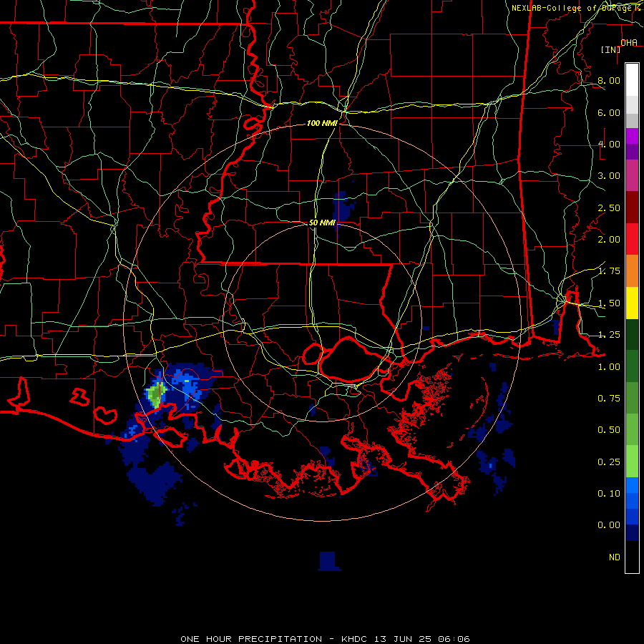Click the dark red 2.50 legend swatch
The width and height of the screenshot is (644, 644).
(x=632, y=208)
